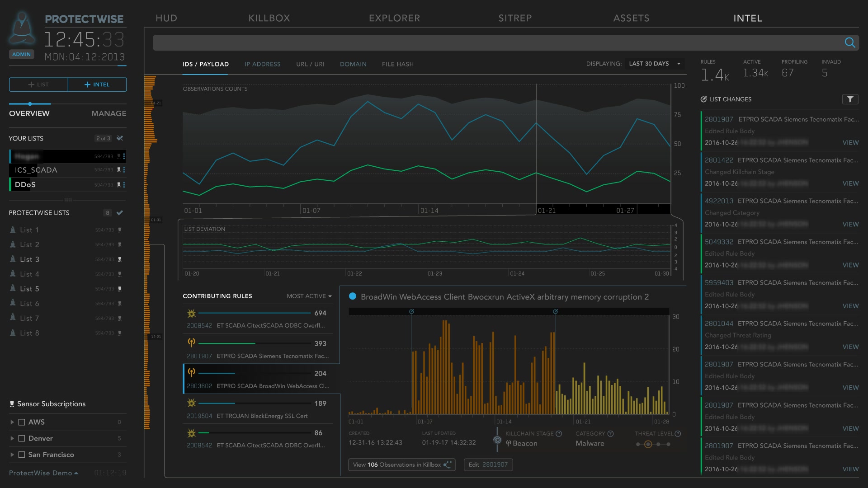Image resolution: width=868 pixels, height=488 pixels.
Task: Click beacon icon of rule 2801907
Action: point(192,343)
